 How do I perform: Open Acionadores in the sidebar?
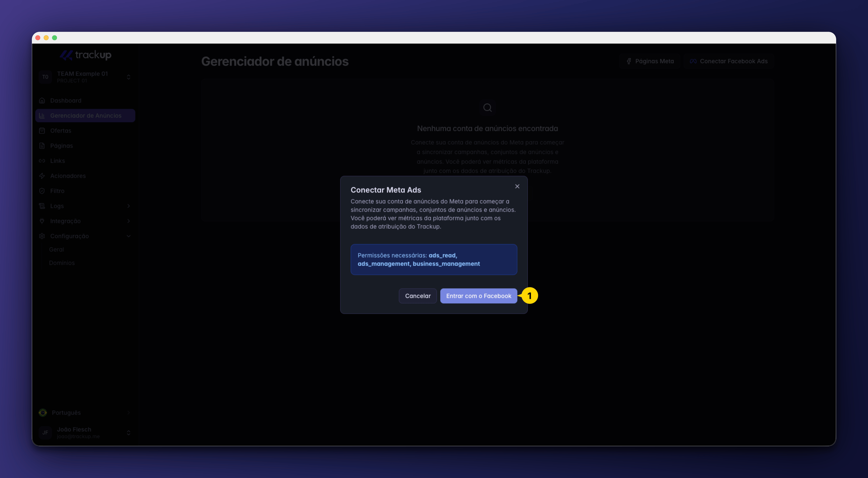(x=85, y=176)
